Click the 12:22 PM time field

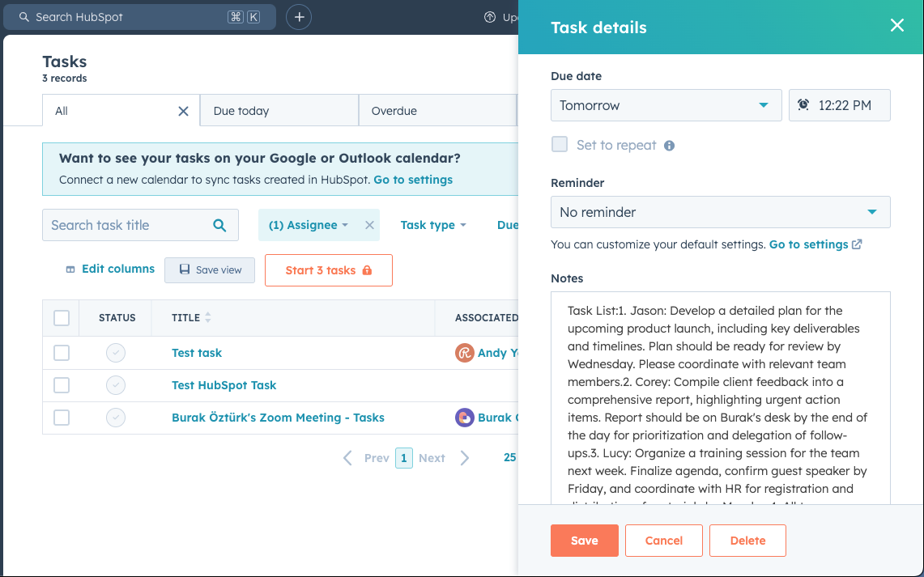[839, 105]
